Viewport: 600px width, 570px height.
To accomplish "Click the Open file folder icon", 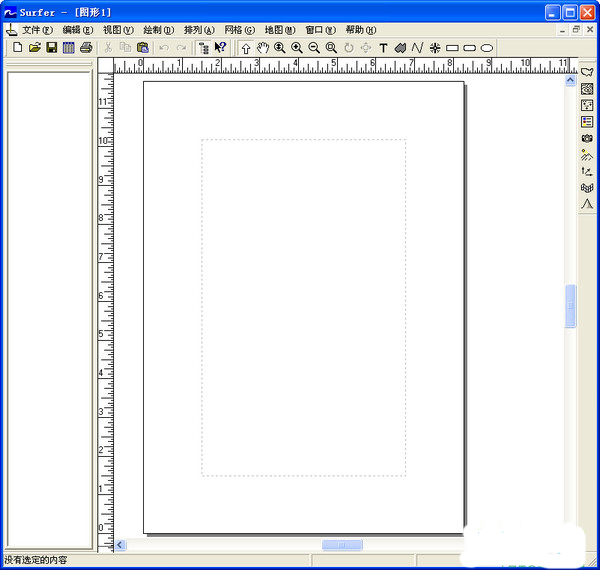I will click(x=34, y=47).
